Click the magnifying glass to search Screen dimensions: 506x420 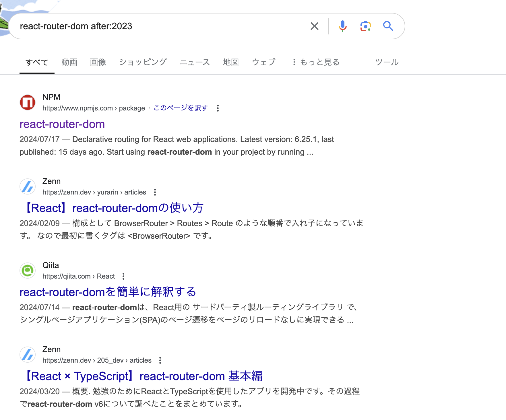pyautogui.click(x=388, y=26)
